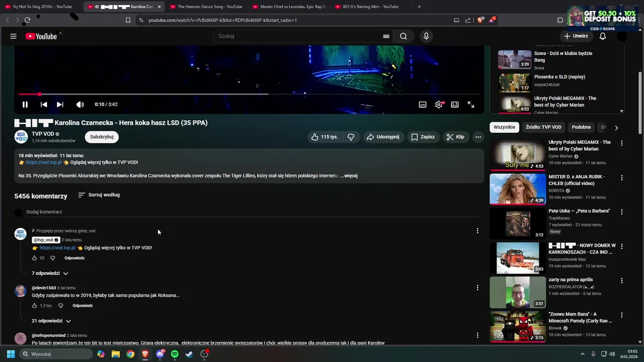Subscribe to TVP VOD with Subskrybuj

(x=102, y=137)
